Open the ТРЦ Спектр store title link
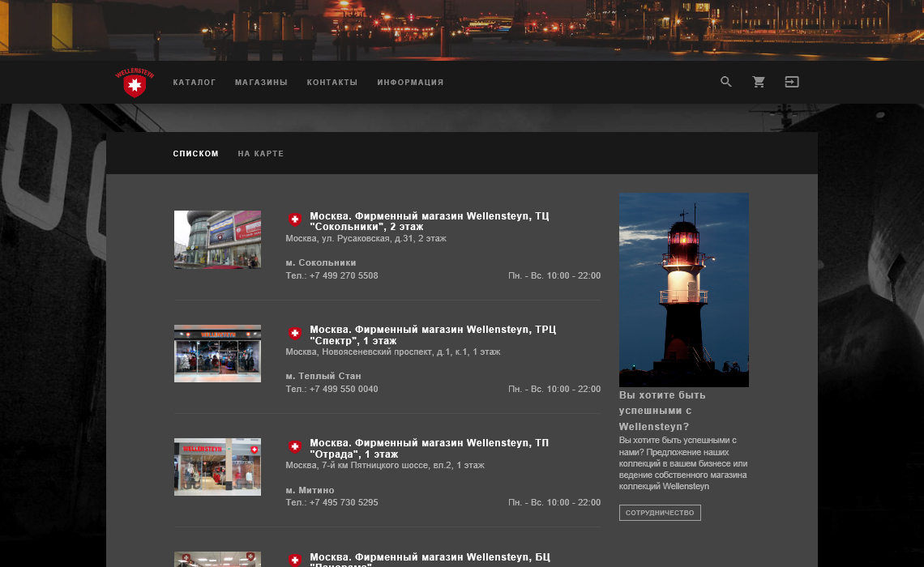Viewport: 924px width, 567px height. point(433,335)
